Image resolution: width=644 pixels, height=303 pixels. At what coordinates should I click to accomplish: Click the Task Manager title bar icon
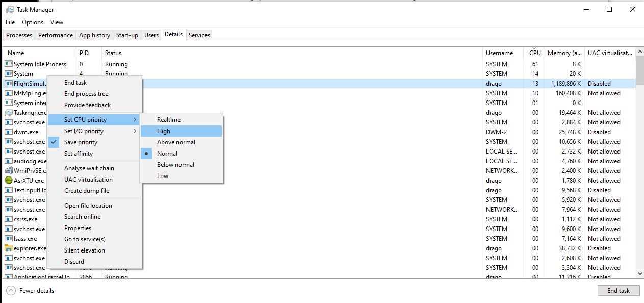10,9
